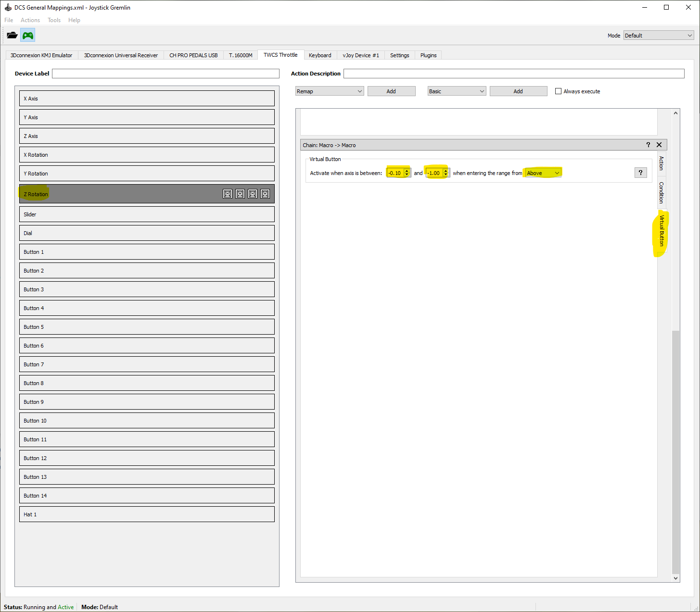Click the -0.10 lower range value field
700x612 pixels.
[x=395, y=173]
